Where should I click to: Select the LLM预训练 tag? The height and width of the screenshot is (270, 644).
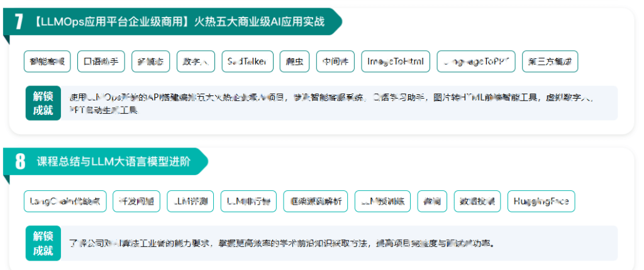[382, 202]
